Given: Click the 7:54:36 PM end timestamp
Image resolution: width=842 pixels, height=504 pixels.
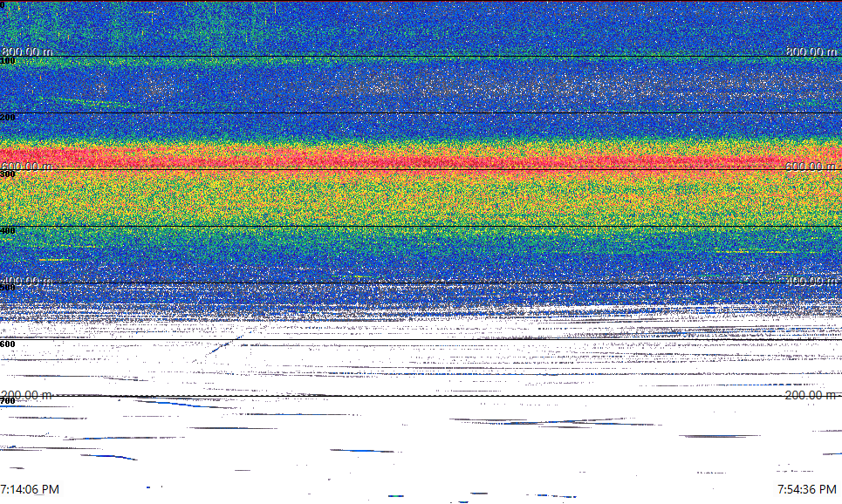Looking at the screenshot, I should [x=807, y=489].
